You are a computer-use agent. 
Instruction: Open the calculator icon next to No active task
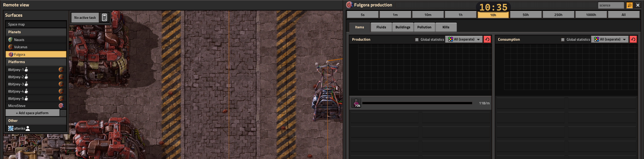104,18
